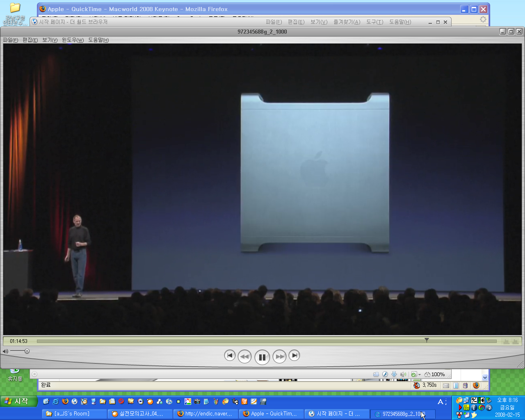The height and width of the screenshot is (420, 525).
Task: Open 도움말(H) menu in The World browser
Action: coord(400,22)
